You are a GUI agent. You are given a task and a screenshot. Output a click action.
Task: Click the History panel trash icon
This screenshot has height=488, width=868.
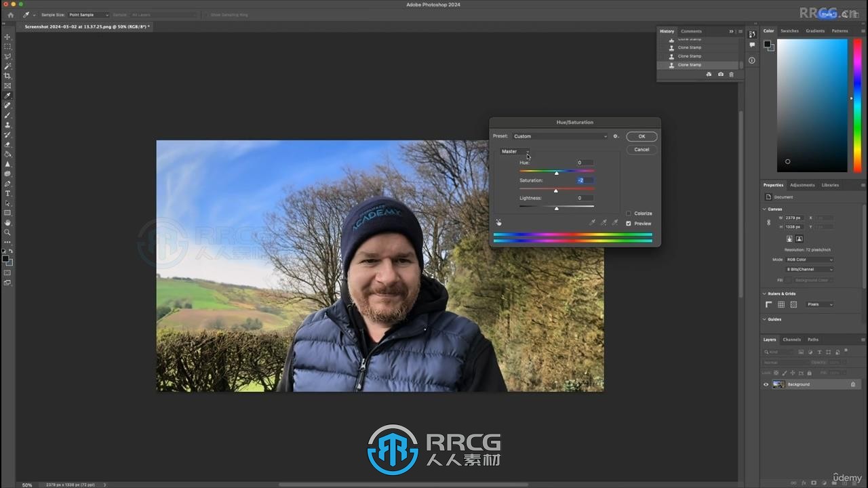click(x=731, y=75)
